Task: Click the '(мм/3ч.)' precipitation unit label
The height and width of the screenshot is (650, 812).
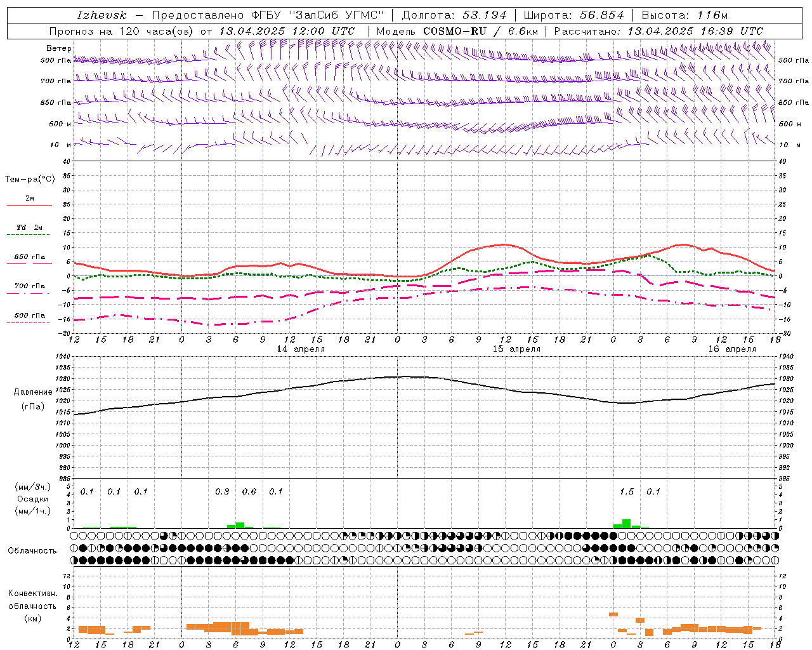Action: (33, 487)
